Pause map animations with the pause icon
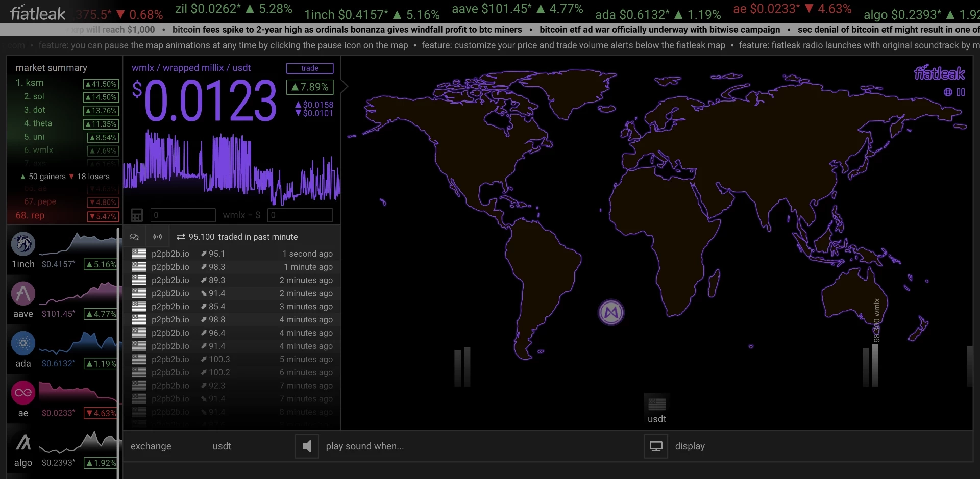The image size is (980, 479). pos(961,92)
